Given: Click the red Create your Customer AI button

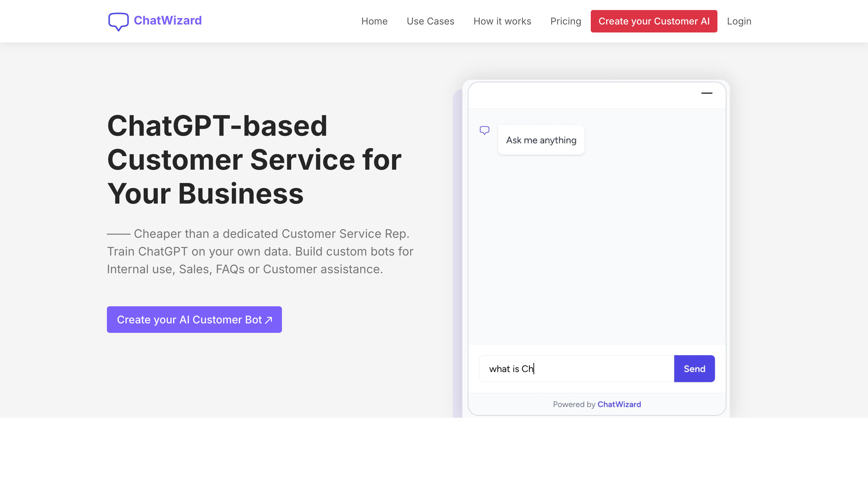Looking at the screenshot, I should click(x=654, y=21).
